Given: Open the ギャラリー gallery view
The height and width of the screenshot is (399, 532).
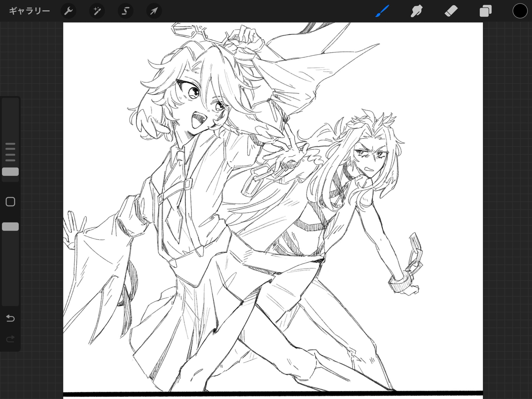Looking at the screenshot, I should [29, 11].
